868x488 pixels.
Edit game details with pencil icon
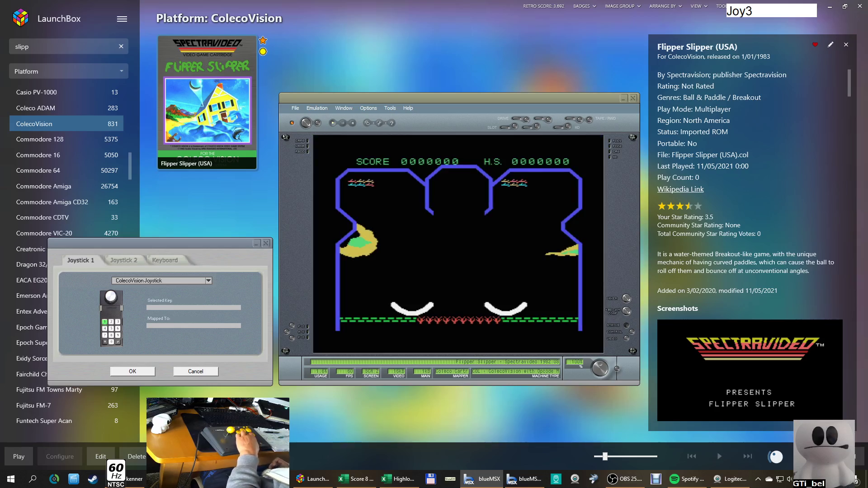click(830, 45)
